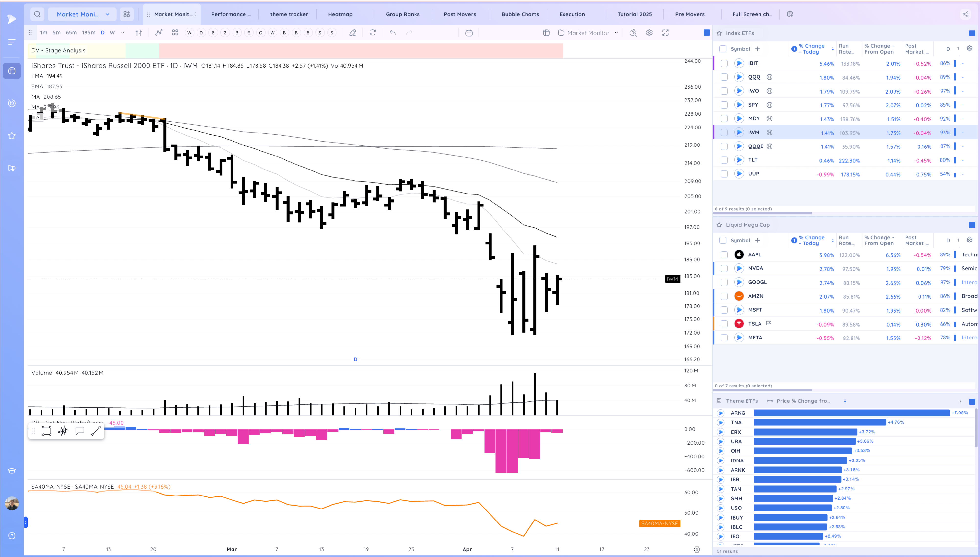Click the eraser drawing tool icon
The image size is (980, 557).
(353, 33)
